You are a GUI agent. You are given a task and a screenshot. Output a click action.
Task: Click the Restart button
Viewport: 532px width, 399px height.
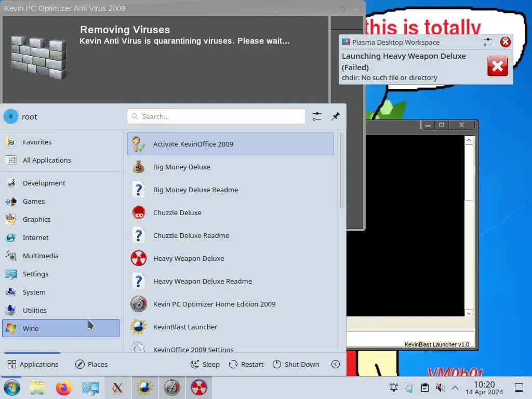[x=246, y=364]
